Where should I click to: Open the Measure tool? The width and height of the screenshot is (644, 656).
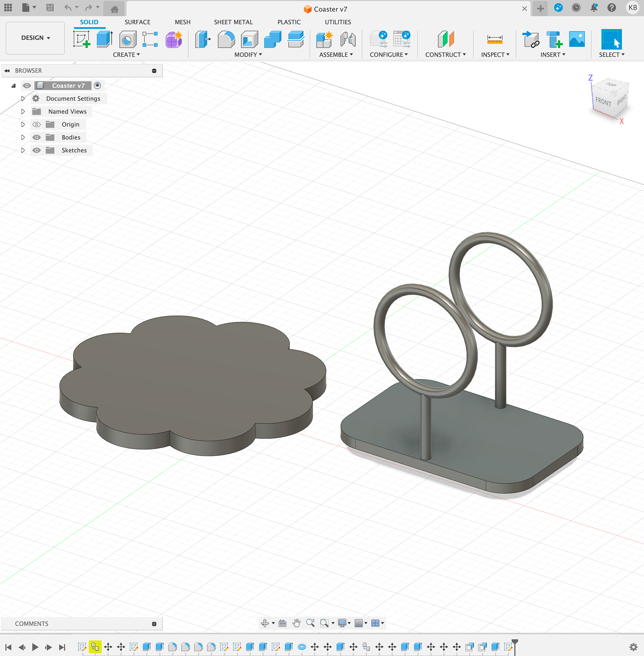tap(494, 39)
